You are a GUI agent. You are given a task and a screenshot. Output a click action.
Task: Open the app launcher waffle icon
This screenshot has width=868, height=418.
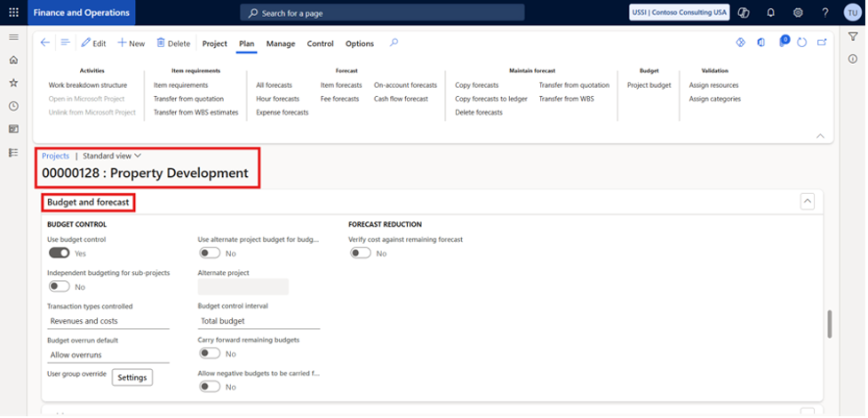click(x=13, y=12)
